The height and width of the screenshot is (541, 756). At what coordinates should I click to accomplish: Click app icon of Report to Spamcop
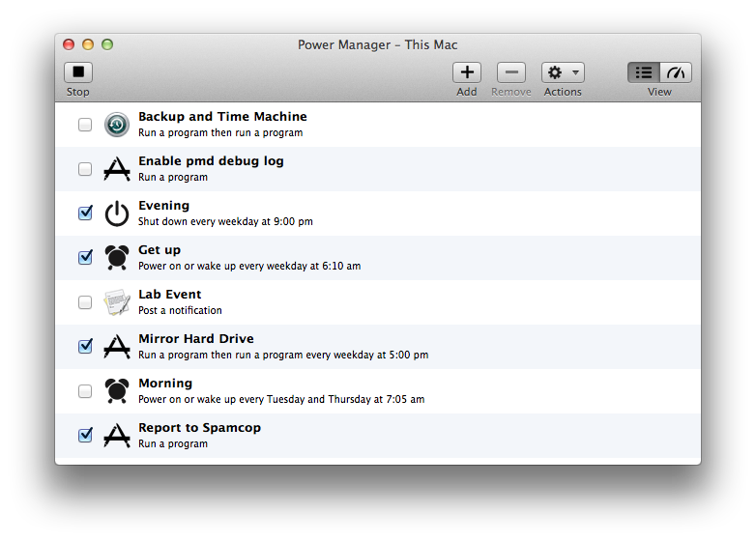click(x=117, y=436)
